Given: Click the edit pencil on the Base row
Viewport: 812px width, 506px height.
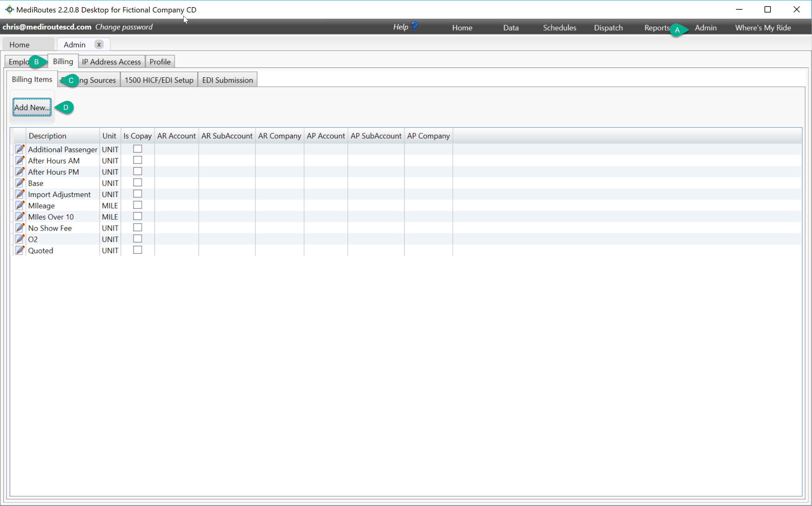Looking at the screenshot, I should click(x=19, y=183).
